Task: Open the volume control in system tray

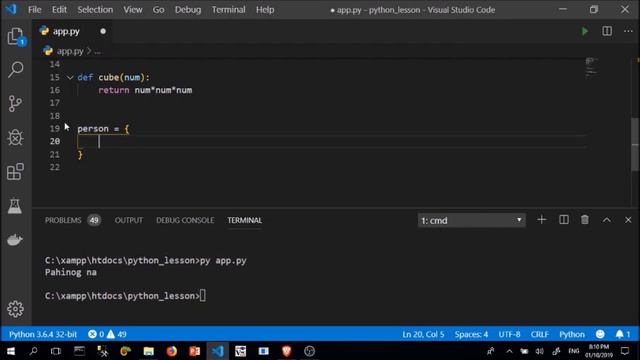Action: [x=540, y=351]
